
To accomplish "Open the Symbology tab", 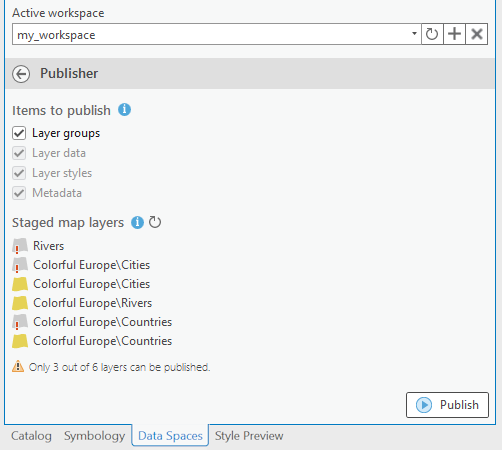I will (95, 436).
